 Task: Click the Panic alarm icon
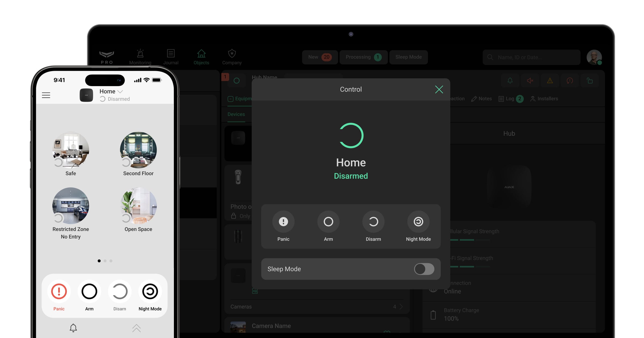[58, 292]
